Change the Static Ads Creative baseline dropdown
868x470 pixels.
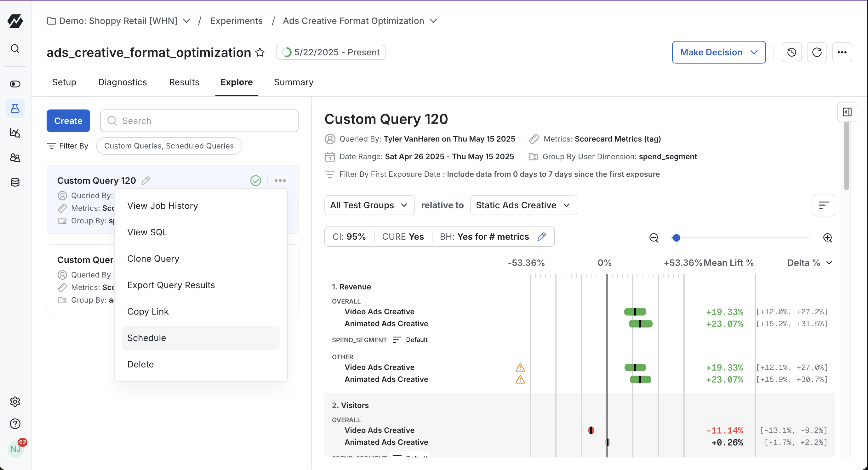point(523,205)
